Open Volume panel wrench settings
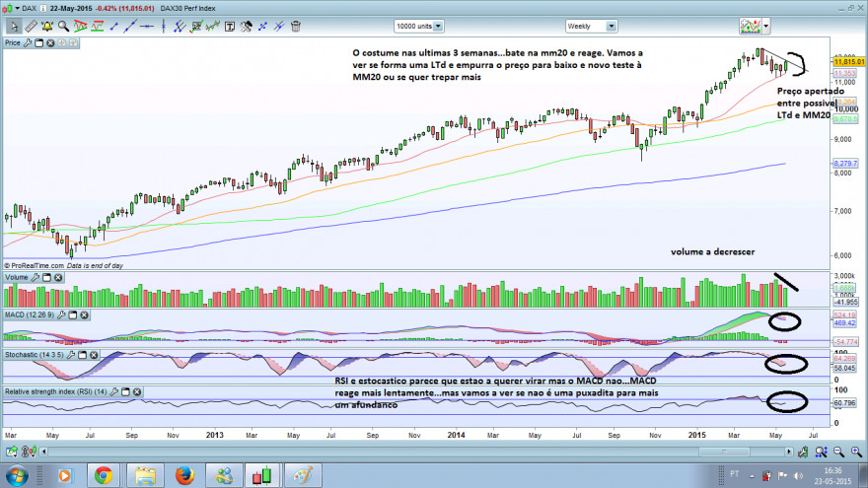868x488 pixels. (x=35, y=277)
